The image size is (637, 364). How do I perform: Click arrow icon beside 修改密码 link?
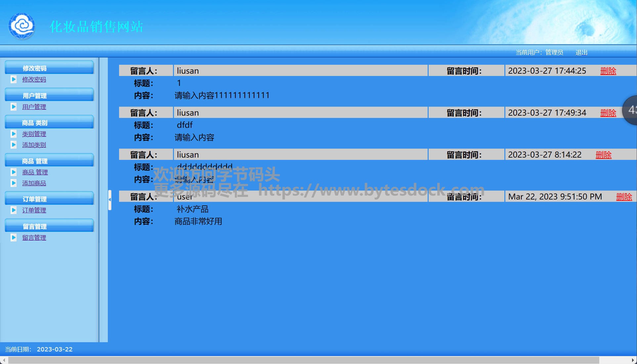pyautogui.click(x=14, y=79)
